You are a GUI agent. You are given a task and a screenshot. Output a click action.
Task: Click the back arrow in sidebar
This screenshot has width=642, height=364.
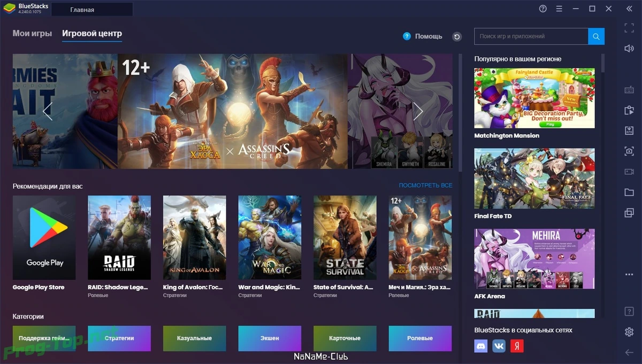(x=629, y=352)
